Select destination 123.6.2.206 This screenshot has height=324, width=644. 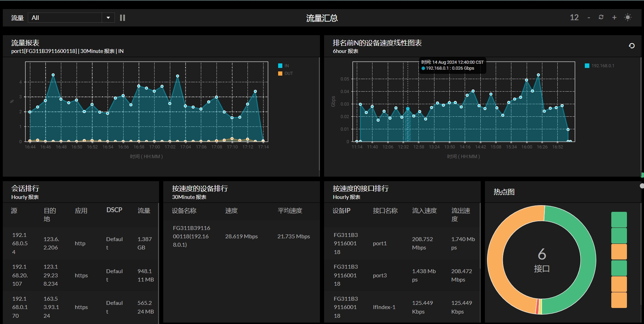click(x=51, y=243)
